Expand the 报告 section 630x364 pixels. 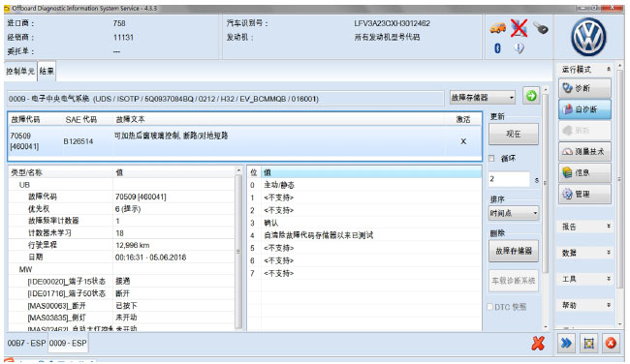609,227
